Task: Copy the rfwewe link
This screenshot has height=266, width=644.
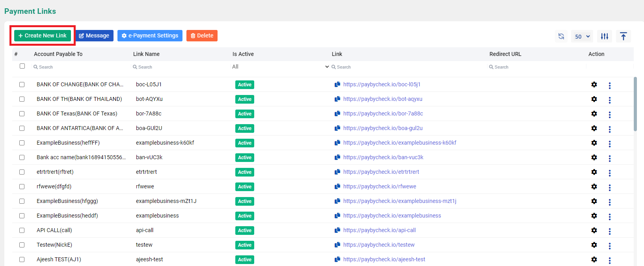Action: (337, 186)
